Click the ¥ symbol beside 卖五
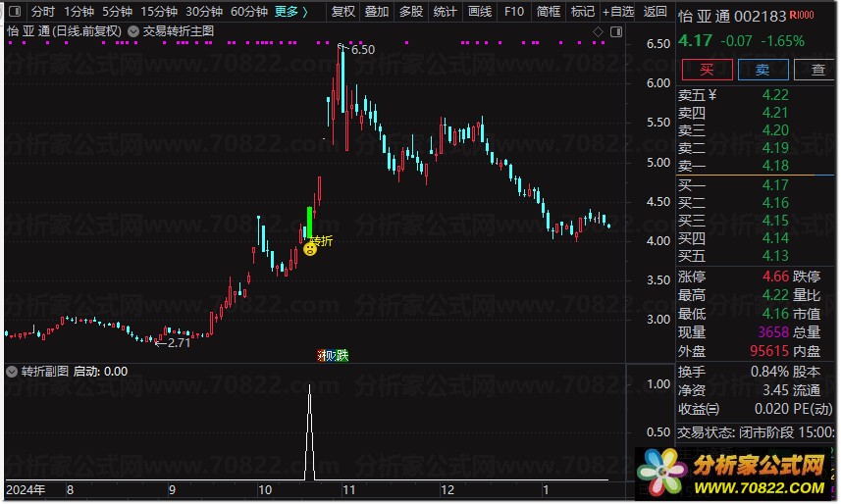Viewport: 841px width, 504px height. 712,95
